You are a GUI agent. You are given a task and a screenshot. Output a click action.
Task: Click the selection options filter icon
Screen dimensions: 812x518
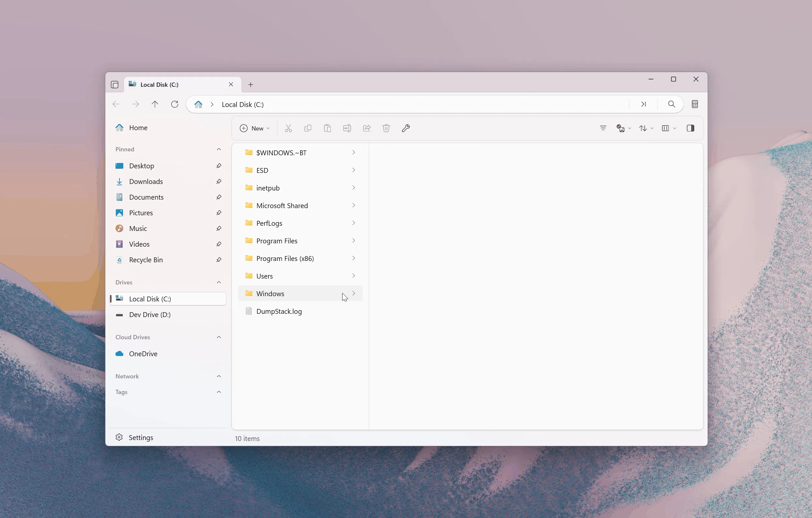(603, 128)
